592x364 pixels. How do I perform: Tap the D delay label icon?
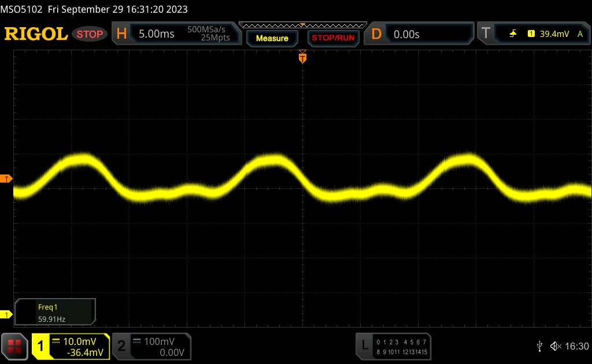pos(376,34)
